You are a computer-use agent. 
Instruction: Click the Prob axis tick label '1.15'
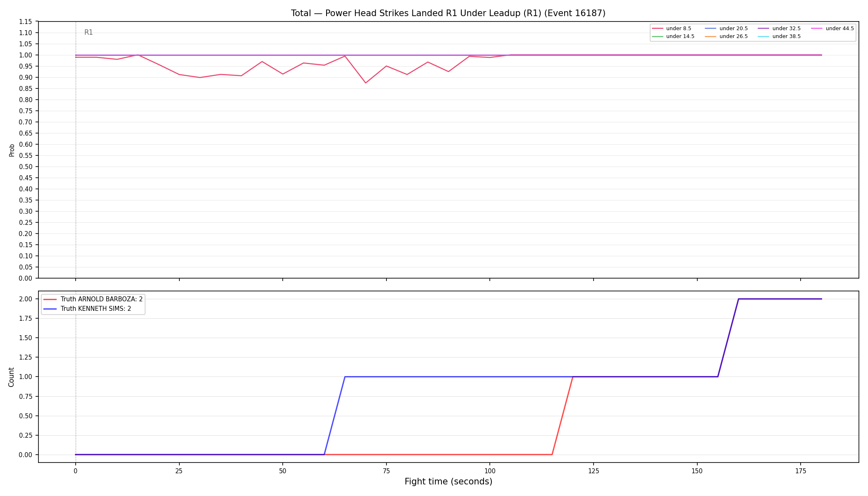[x=26, y=21]
